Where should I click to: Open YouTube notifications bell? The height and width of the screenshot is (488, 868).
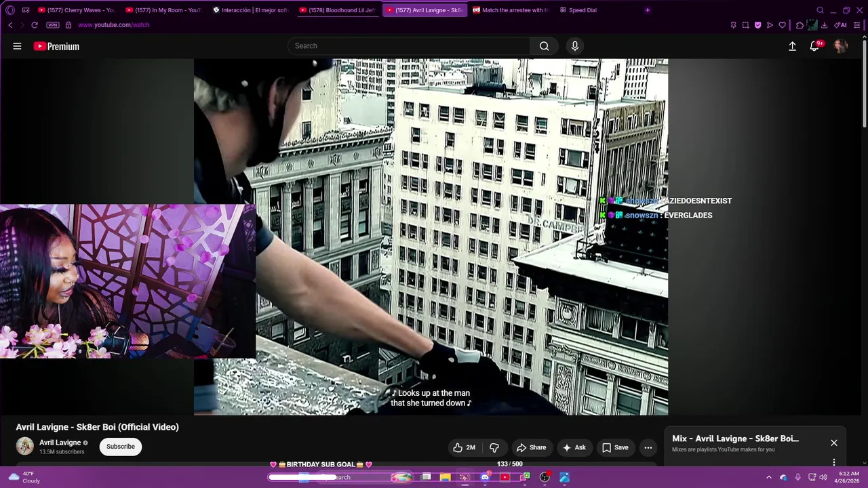coord(815,46)
